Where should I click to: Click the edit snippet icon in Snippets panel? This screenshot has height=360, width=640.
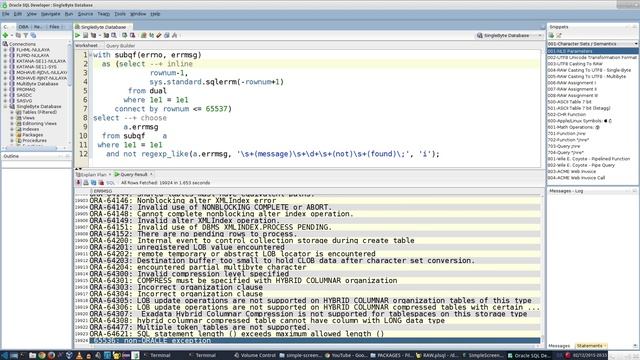pos(559,36)
